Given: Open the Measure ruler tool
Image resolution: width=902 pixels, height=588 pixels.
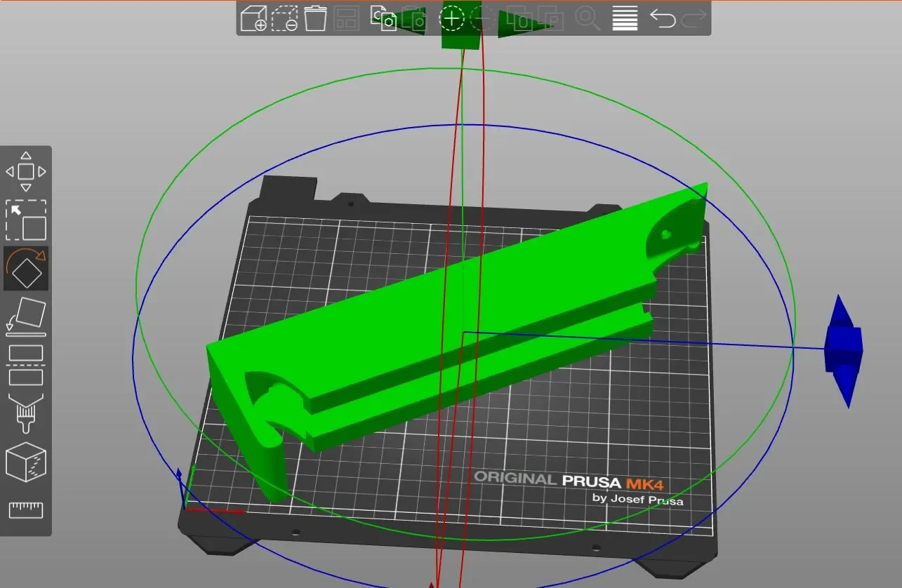Looking at the screenshot, I should click(26, 510).
